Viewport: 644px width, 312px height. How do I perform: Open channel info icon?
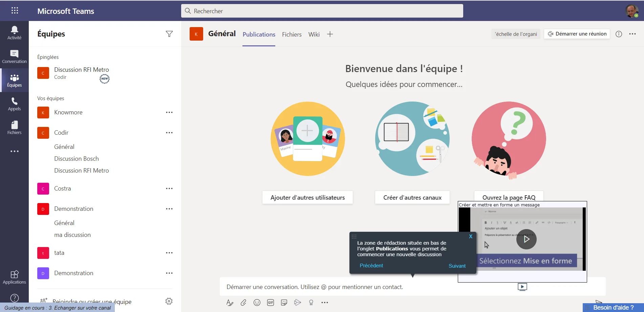pos(619,34)
